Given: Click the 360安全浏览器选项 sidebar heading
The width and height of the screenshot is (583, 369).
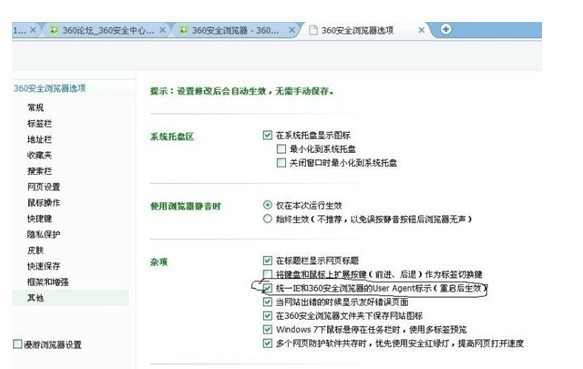Looking at the screenshot, I should pos(50,89).
